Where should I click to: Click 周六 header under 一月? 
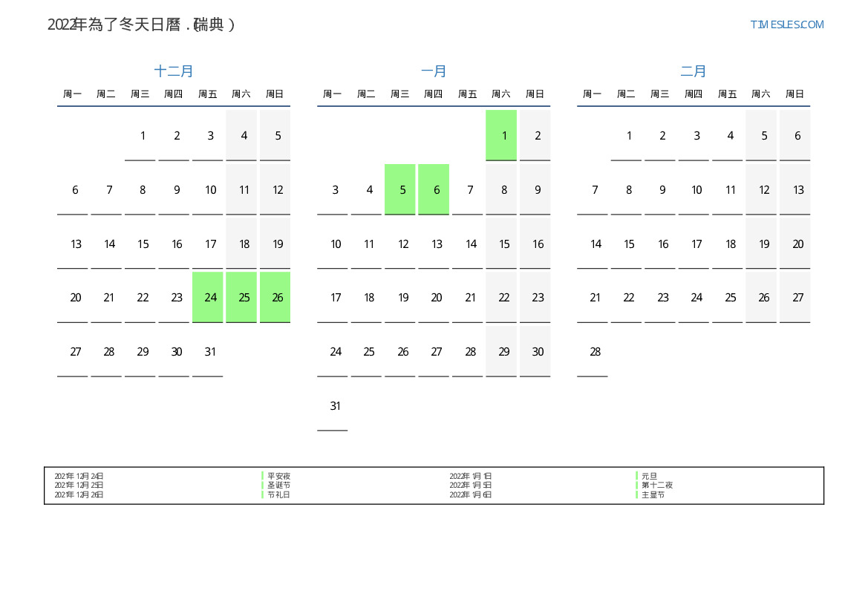(x=501, y=94)
